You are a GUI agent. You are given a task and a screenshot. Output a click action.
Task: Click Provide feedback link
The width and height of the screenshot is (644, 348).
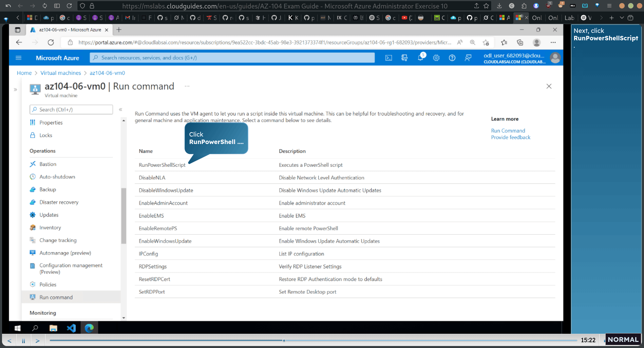(511, 137)
